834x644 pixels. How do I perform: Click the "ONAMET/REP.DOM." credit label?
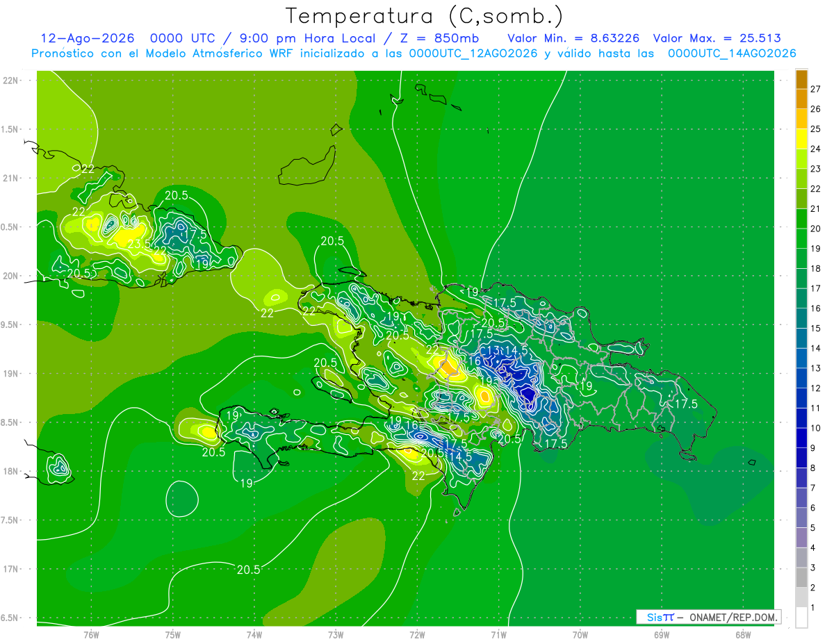(735, 617)
